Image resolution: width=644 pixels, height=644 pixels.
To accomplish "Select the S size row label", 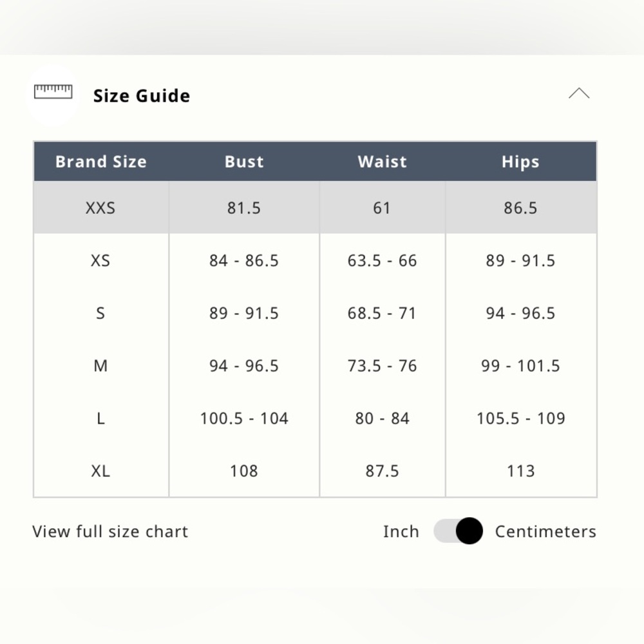I will coord(100,313).
